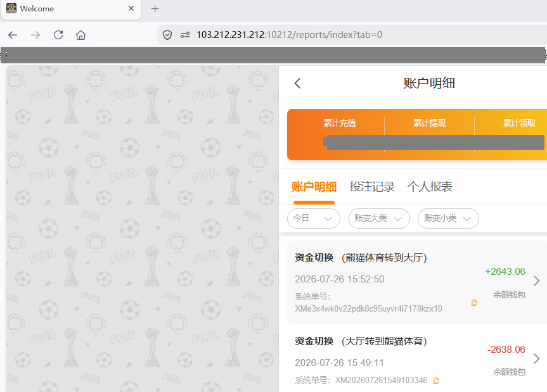Click the 累计领取 label
The image size is (547, 392).
pos(519,123)
